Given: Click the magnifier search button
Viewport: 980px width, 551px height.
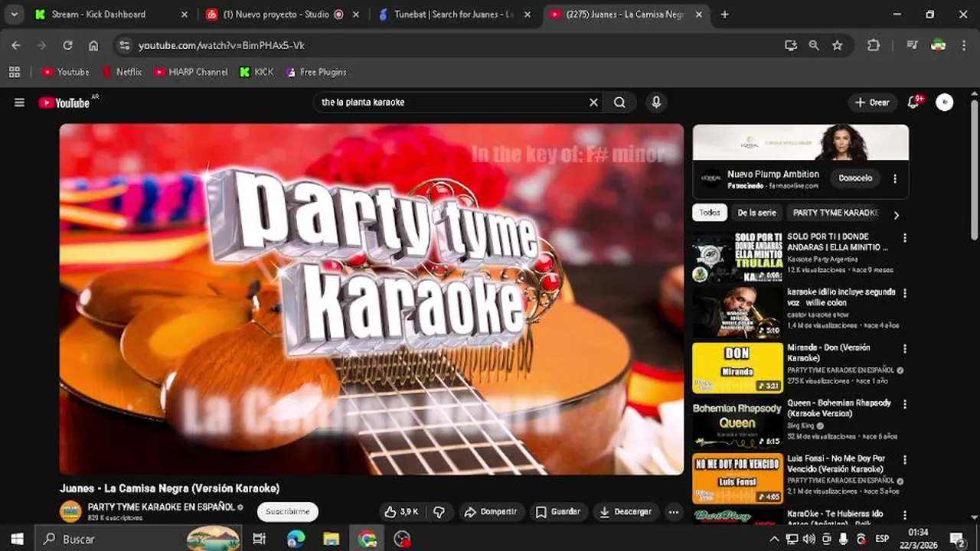Looking at the screenshot, I should (x=619, y=103).
